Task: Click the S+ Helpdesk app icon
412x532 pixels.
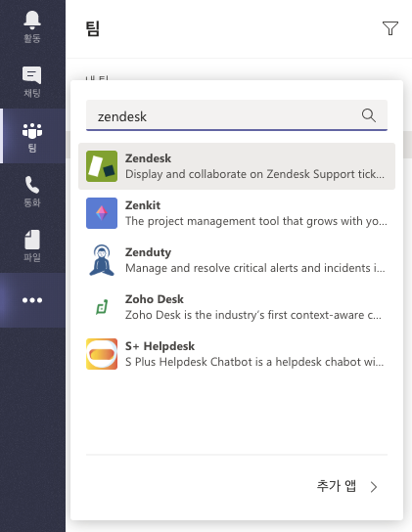Action: (102, 354)
